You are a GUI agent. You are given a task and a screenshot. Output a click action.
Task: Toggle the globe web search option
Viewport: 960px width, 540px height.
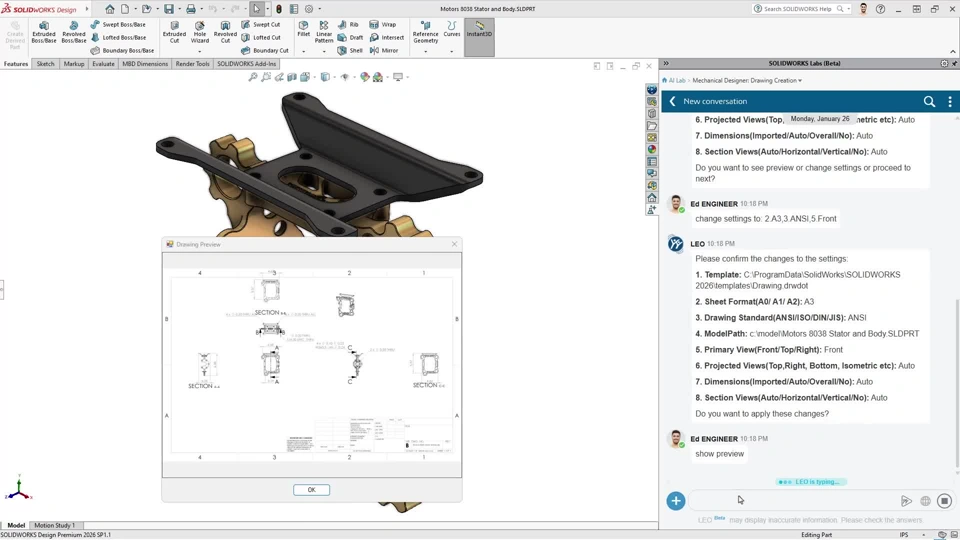pyautogui.click(x=925, y=501)
